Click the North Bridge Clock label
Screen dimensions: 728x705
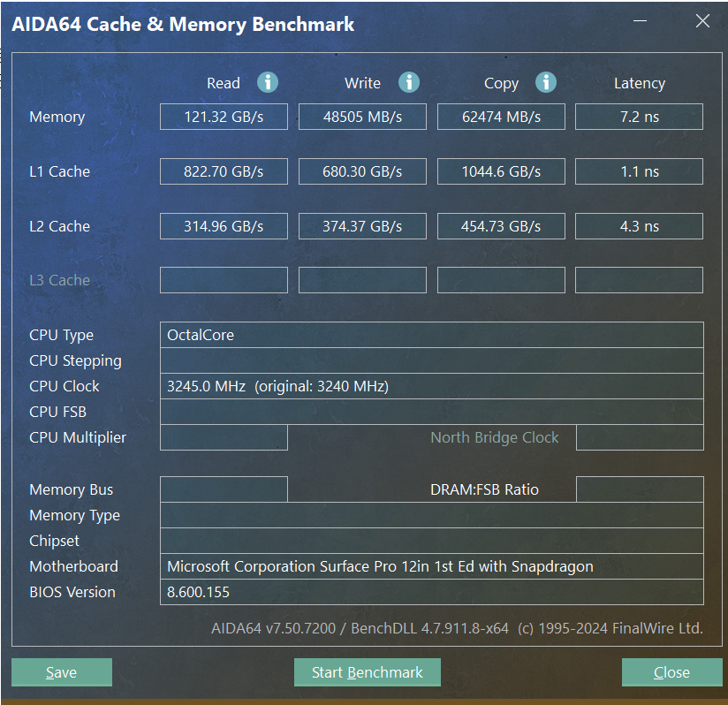coord(495,437)
